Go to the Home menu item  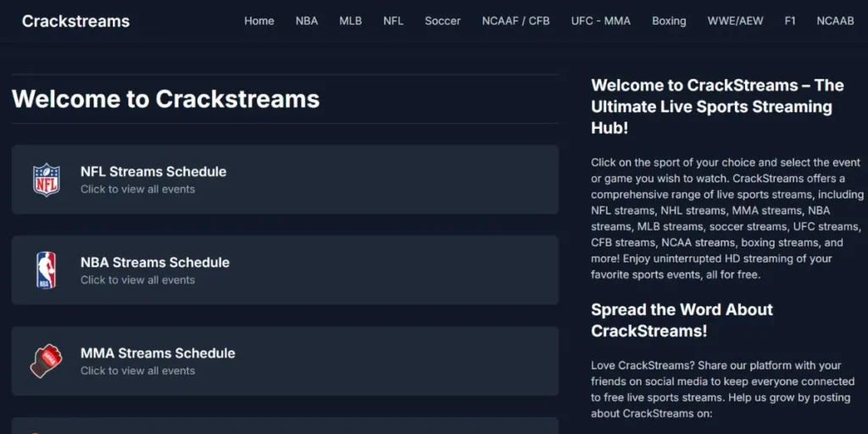click(x=259, y=21)
